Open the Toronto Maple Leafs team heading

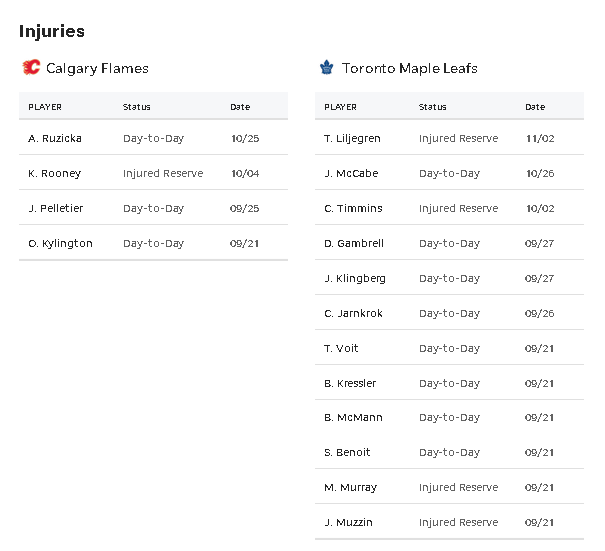coord(409,68)
